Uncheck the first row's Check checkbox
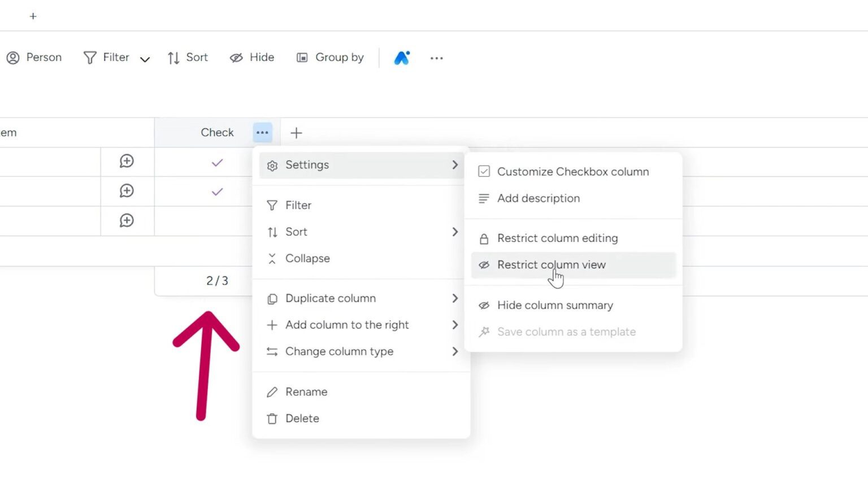The height and width of the screenshot is (488, 868). point(217,163)
